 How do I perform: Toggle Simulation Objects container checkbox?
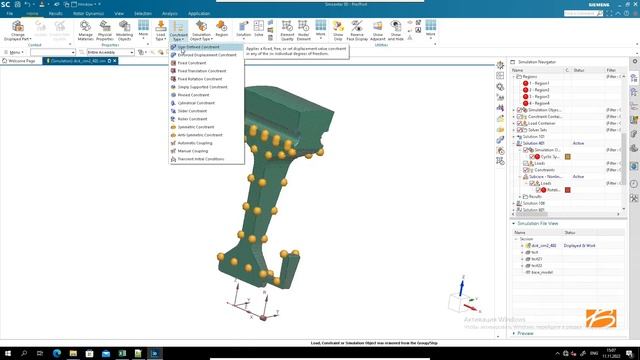click(520, 110)
